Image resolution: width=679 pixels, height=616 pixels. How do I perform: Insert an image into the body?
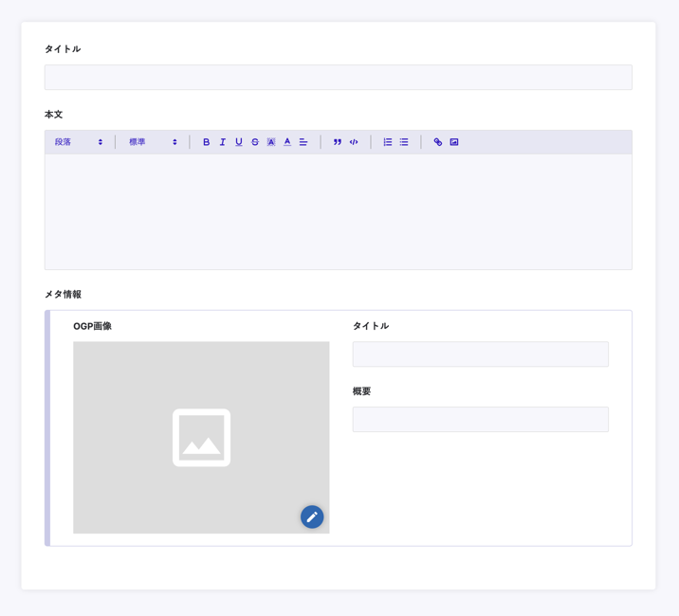point(454,142)
